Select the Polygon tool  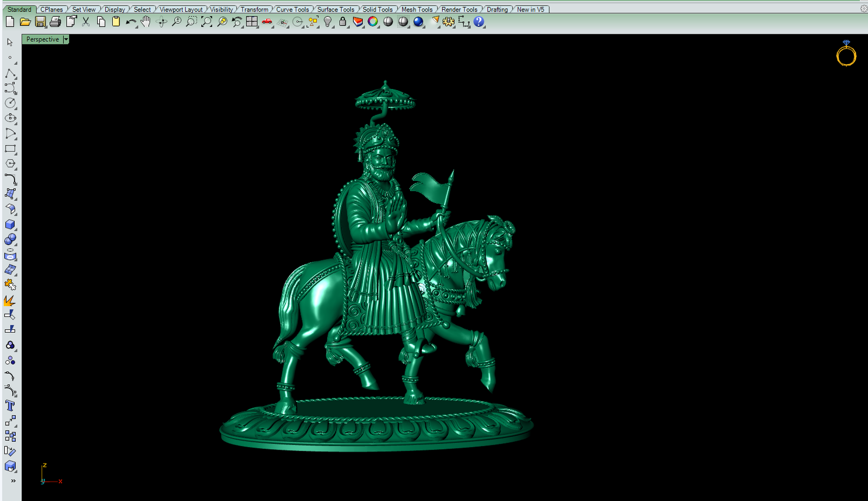[10, 163]
